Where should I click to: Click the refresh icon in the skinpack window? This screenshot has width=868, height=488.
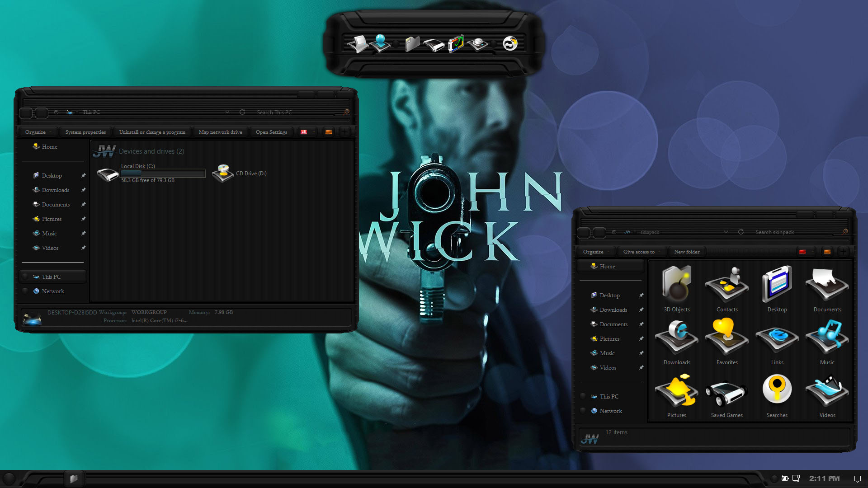(741, 232)
